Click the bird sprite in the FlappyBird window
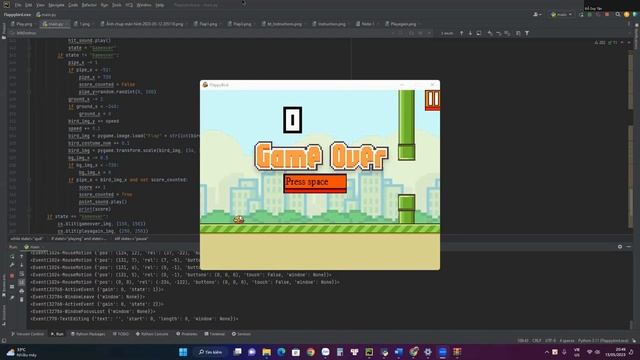640x360 pixels. tap(238, 220)
